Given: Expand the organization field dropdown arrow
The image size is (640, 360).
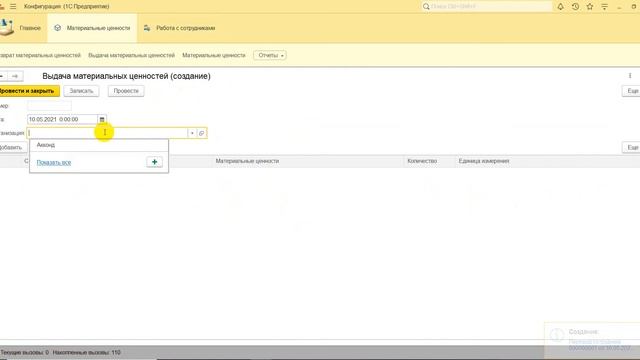Looking at the screenshot, I should click(x=192, y=133).
